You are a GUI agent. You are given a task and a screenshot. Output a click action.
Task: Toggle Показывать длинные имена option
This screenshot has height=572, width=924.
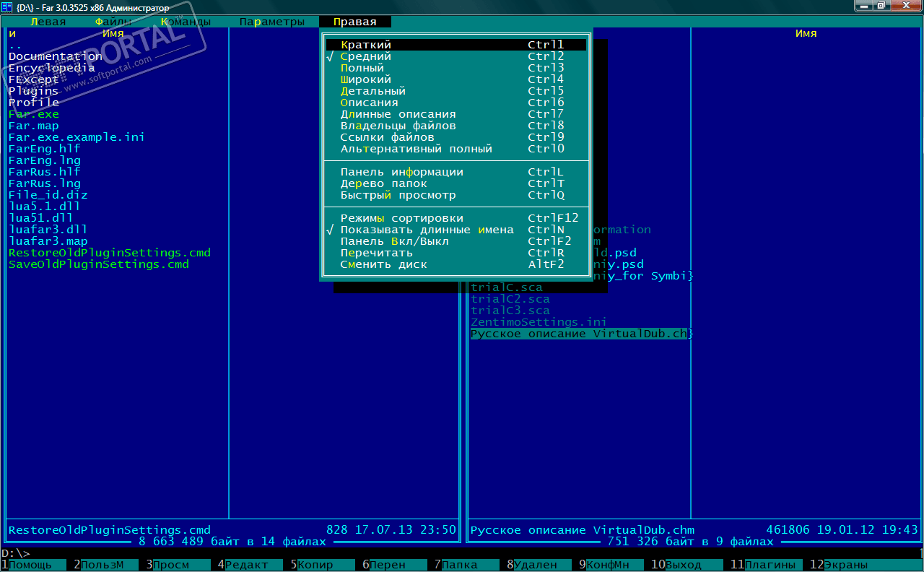tap(456, 230)
